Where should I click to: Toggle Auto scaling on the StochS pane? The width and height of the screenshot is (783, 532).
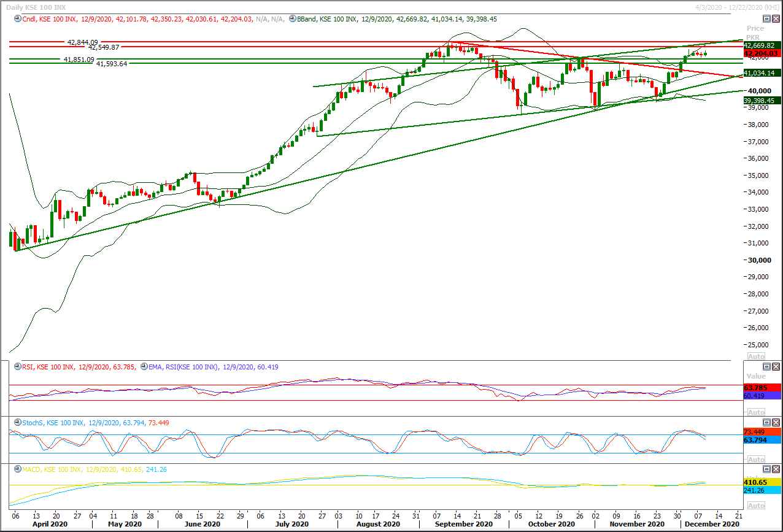pos(757,459)
